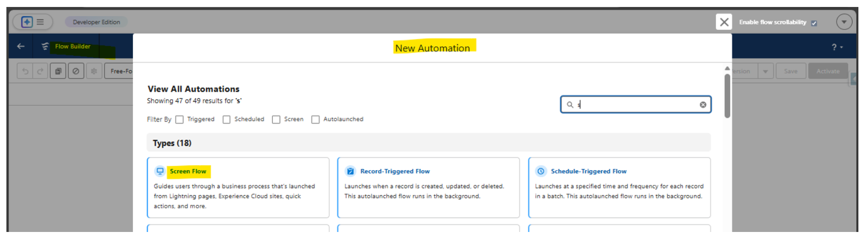Clear the search field text
Viewport: 868px width, 240px height.
[x=703, y=105]
